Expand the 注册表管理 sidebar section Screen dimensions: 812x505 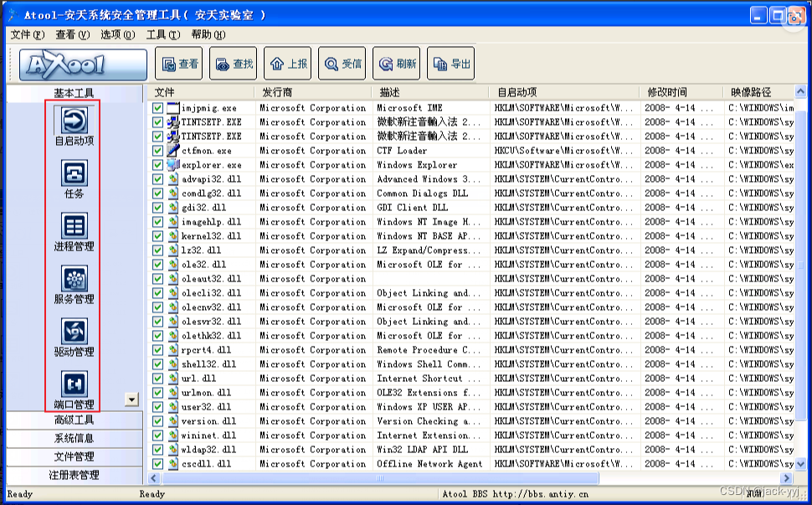click(x=74, y=475)
